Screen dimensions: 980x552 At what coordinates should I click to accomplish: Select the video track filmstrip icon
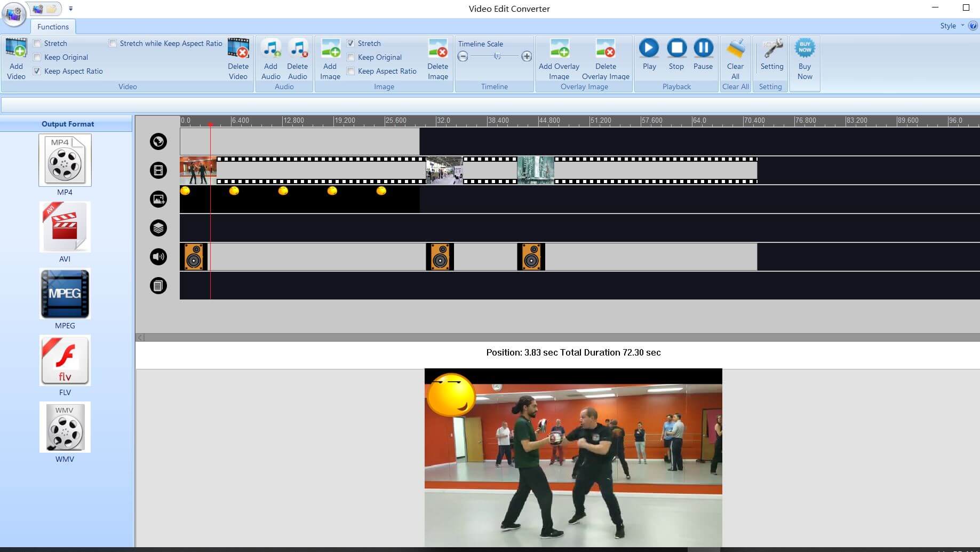click(x=158, y=170)
